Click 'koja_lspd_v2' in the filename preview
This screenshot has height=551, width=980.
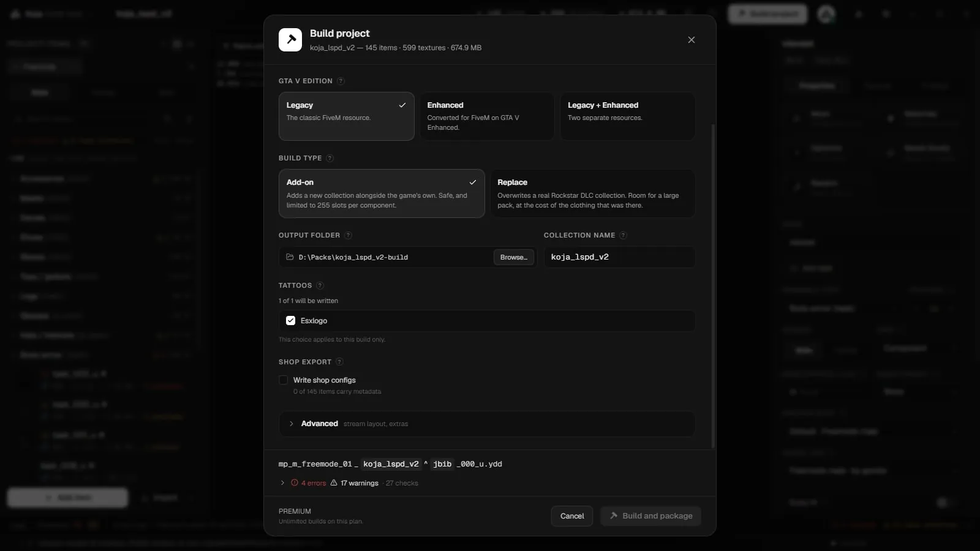391,464
